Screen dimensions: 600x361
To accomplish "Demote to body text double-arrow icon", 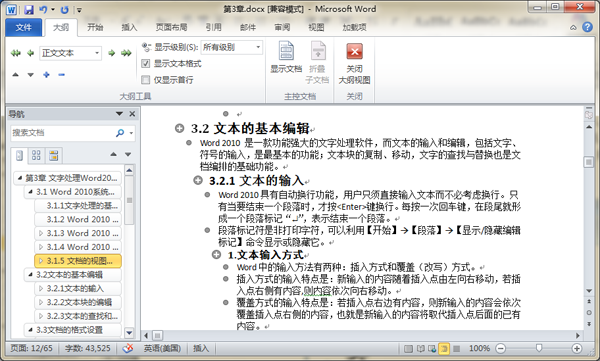I will pos(126,53).
